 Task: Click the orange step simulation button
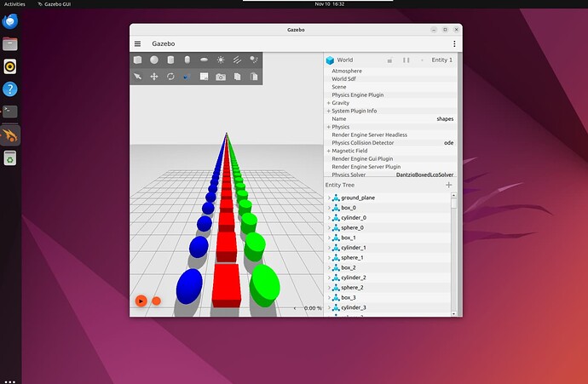(156, 301)
